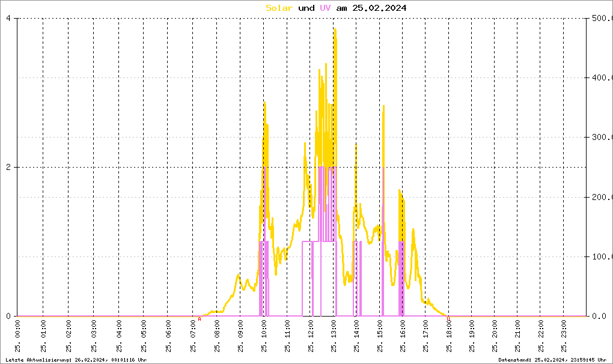Click the 'Datenstand' timestamp in the footer
Screen dimensions: 613x364
[x=552, y=360]
